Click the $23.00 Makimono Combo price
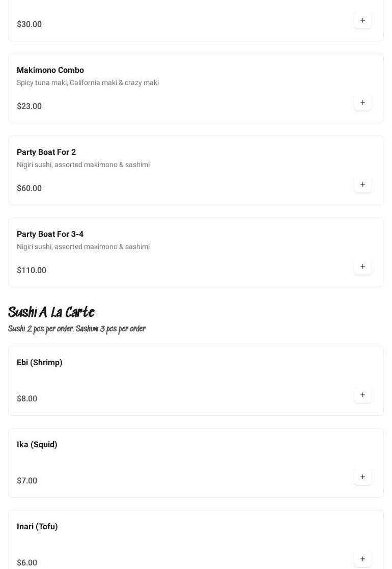Image resolution: width=392 pixels, height=569 pixels. click(29, 106)
